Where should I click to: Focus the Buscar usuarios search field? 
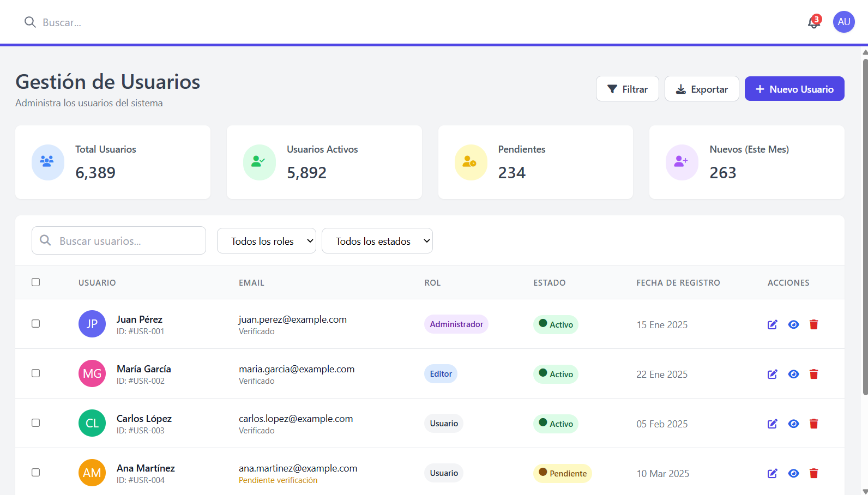coord(125,241)
